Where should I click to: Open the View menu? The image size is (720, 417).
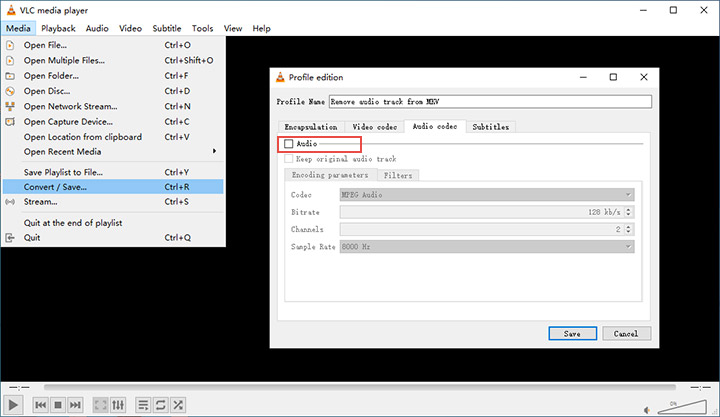[x=233, y=28]
